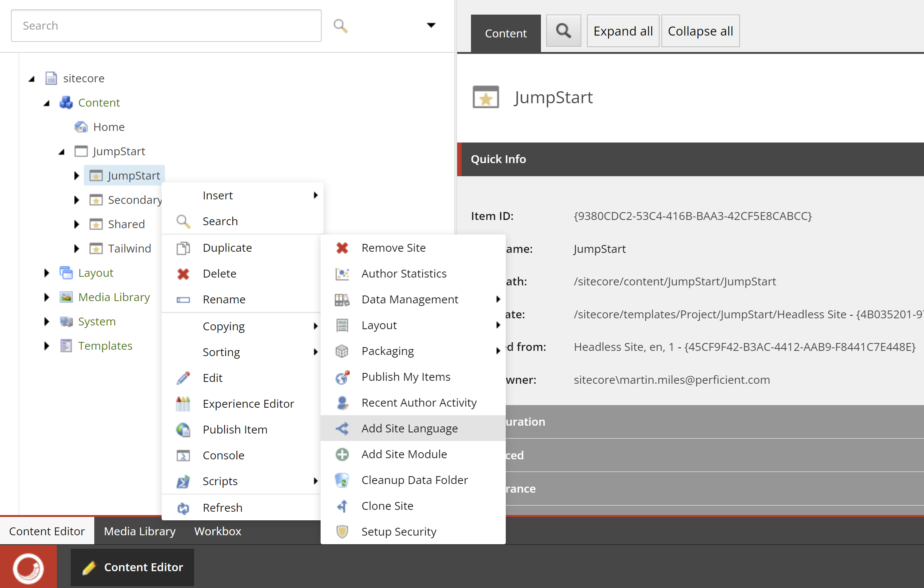The image size is (924, 588).
Task: Open the Insert submenu
Action: 242,195
